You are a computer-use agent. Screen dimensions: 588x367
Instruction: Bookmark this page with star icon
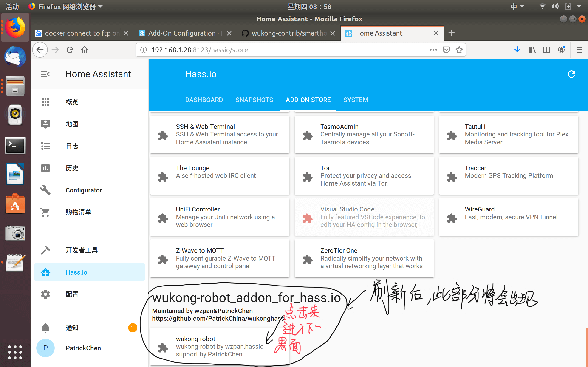459,50
